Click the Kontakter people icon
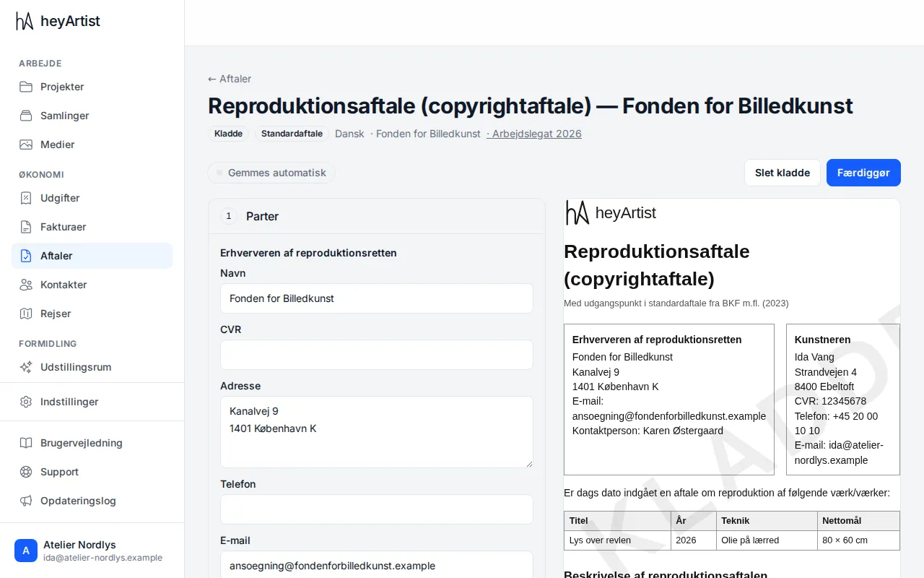The width and height of the screenshot is (924, 578). [26, 285]
